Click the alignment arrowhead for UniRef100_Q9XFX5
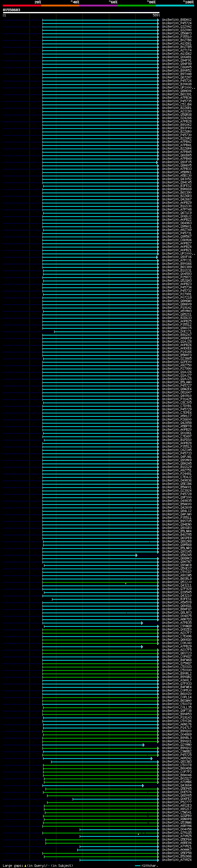This screenshot has height=868, width=197. (157, 162)
